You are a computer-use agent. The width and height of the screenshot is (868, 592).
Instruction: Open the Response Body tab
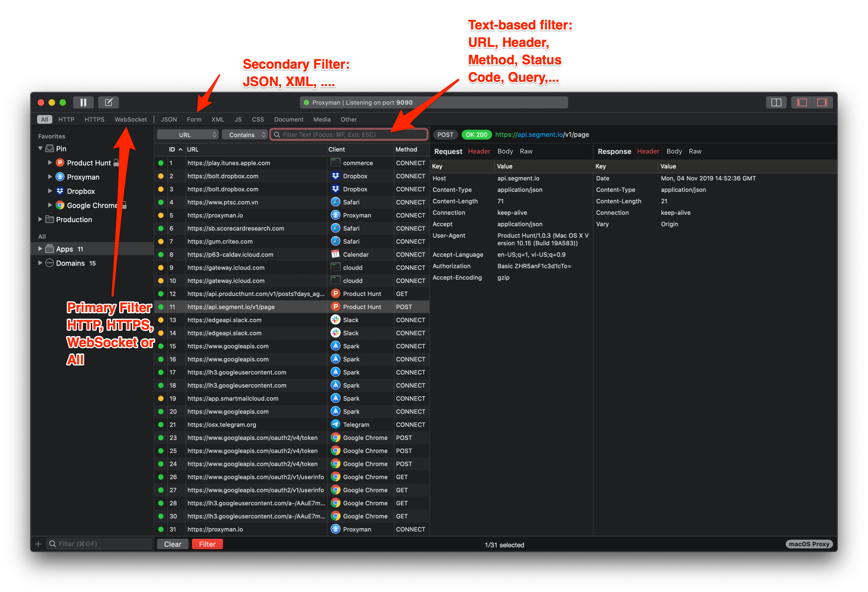tap(674, 151)
